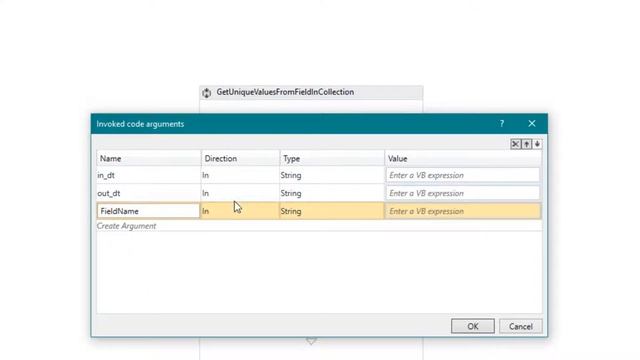This screenshot has height=360, width=640.
Task: Click the delete argument icon
Action: click(515, 144)
